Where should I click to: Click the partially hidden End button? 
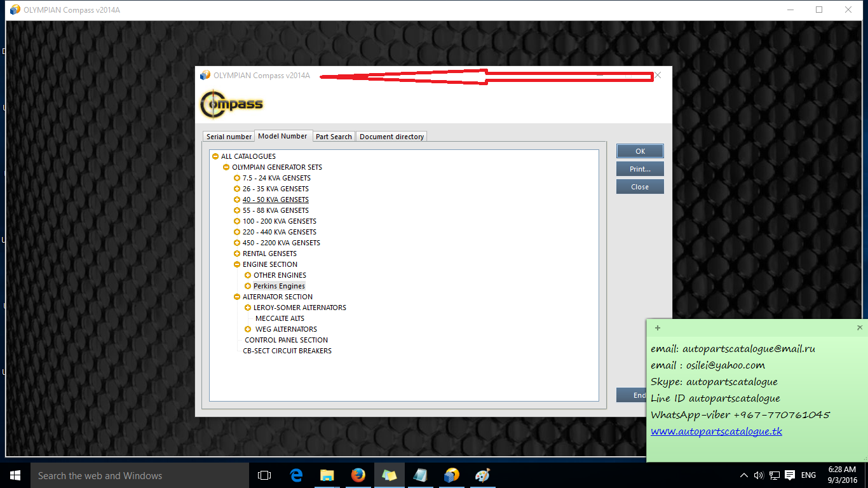(631, 395)
